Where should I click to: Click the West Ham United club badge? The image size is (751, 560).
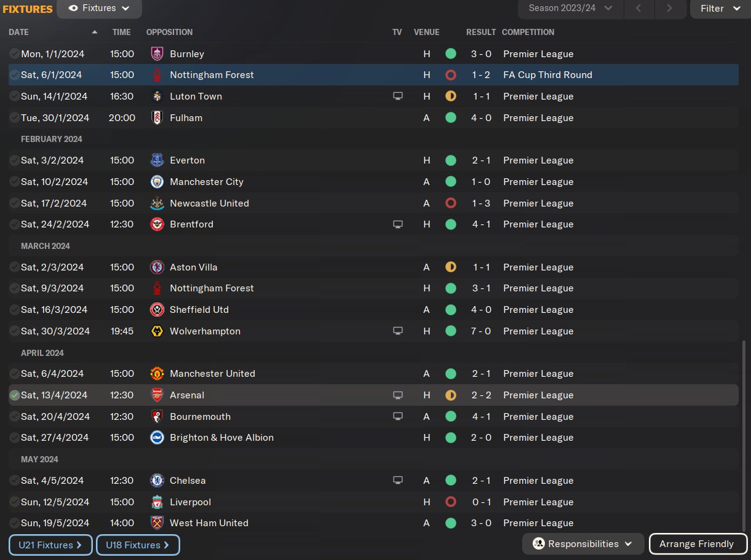coord(157,523)
